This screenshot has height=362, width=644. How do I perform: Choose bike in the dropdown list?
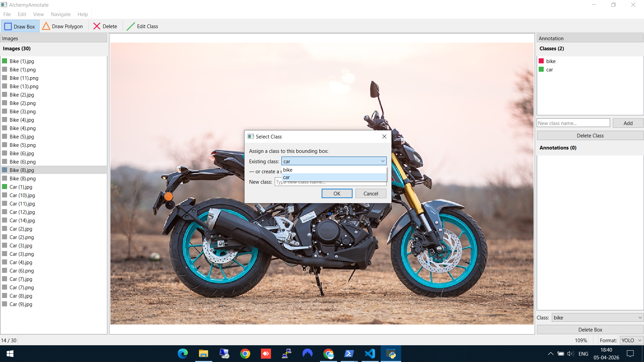click(x=288, y=170)
